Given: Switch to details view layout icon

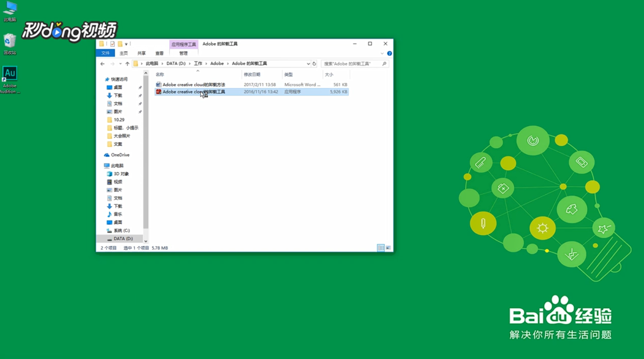Looking at the screenshot, I should tap(381, 248).
